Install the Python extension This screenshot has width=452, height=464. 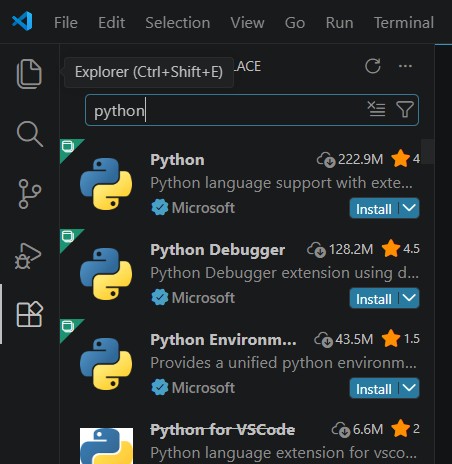click(374, 209)
